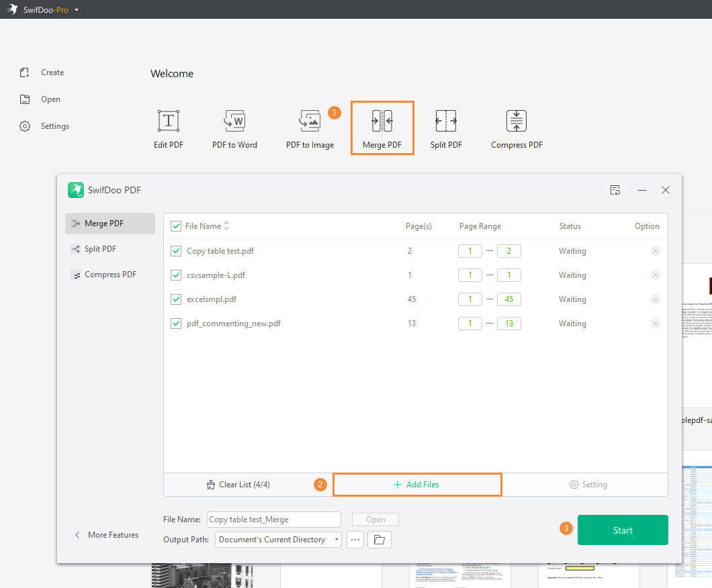The height and width of the screenshot is (588, 712).
Task: Click the Create icon in sidebar
Action: pyautogui.click(x=25, y=72)
